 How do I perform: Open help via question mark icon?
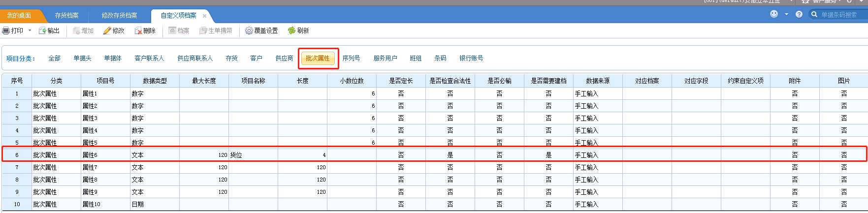coord(799,14)
